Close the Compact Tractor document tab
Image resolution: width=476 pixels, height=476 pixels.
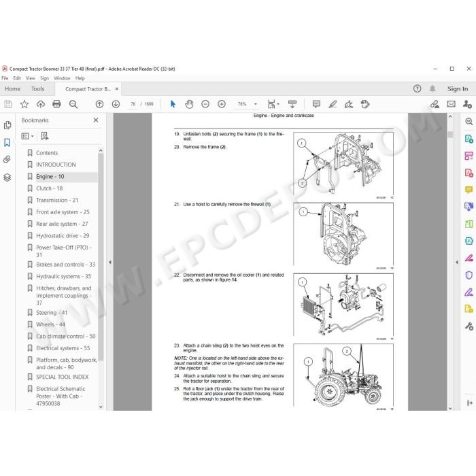coord(116,89)
